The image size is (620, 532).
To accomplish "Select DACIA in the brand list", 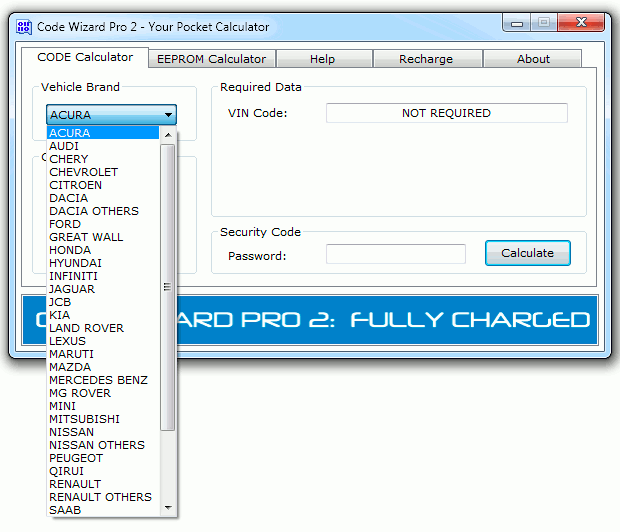I will point(103,198).
